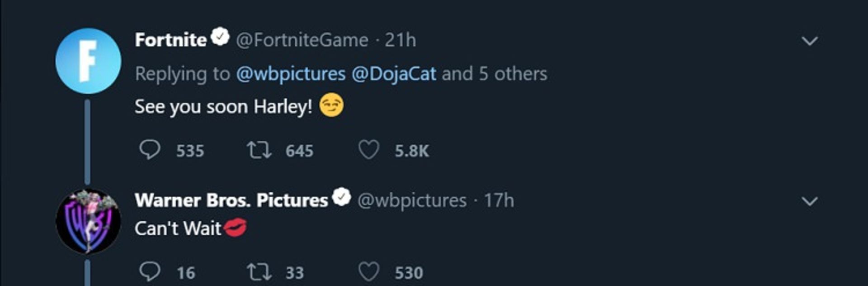Open the 17h timestamp on Warner Bros. tweet
Screen dimensions: 868x286
coord(499,200)
